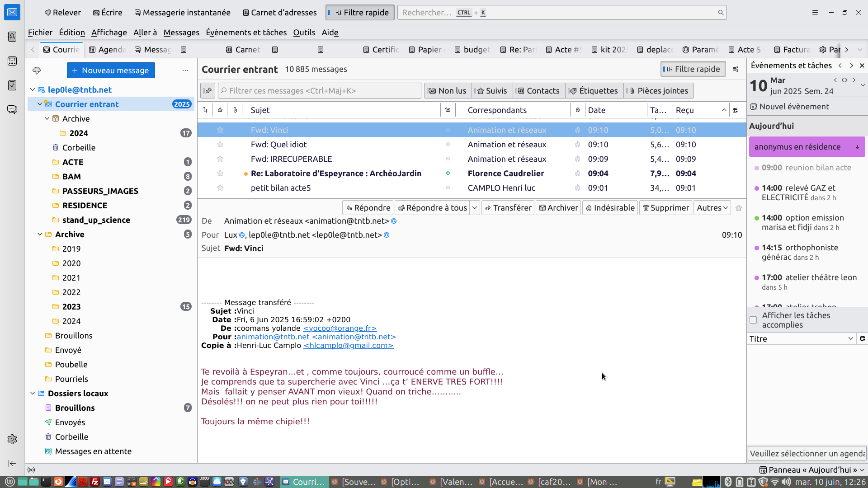Collapse the 'Dossiers locaux' folder tree

point(33,393)
